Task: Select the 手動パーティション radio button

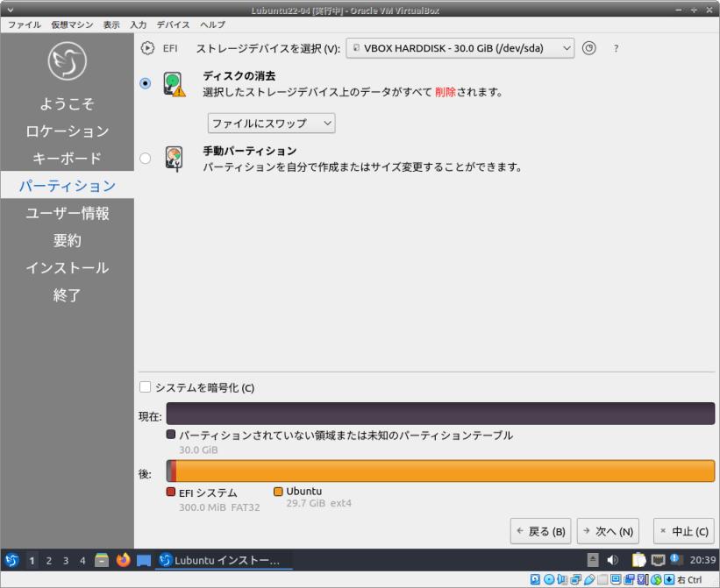Action: point(145,159)
